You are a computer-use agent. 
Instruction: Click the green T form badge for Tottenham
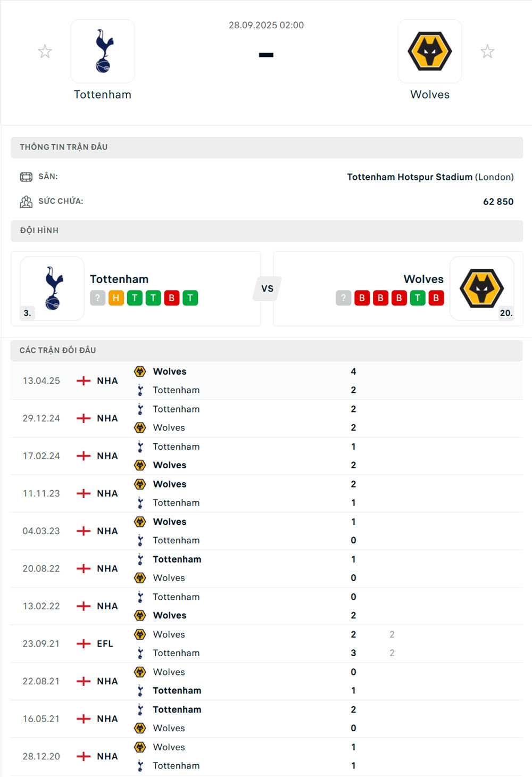click(x=135, y=298)
